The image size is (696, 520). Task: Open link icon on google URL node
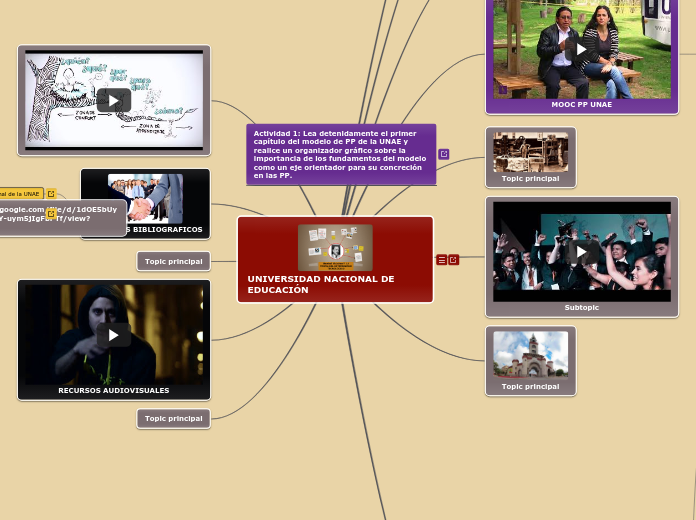point(51,214)
